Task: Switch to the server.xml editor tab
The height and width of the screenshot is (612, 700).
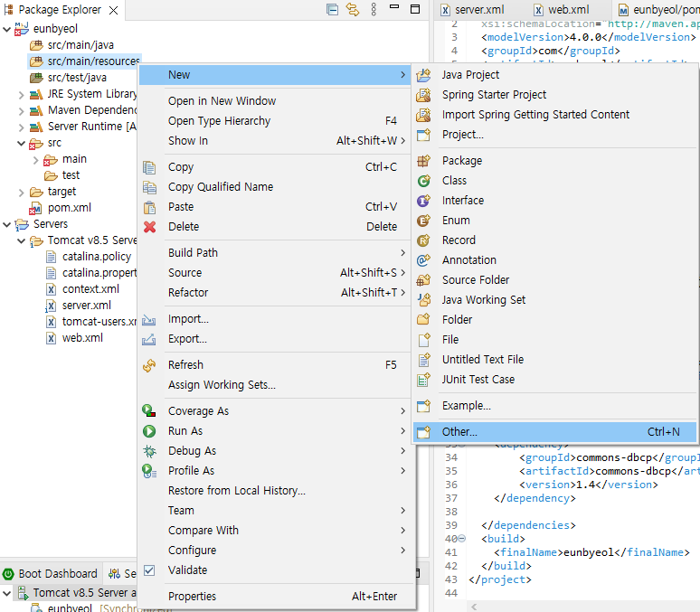Action: 472,9
